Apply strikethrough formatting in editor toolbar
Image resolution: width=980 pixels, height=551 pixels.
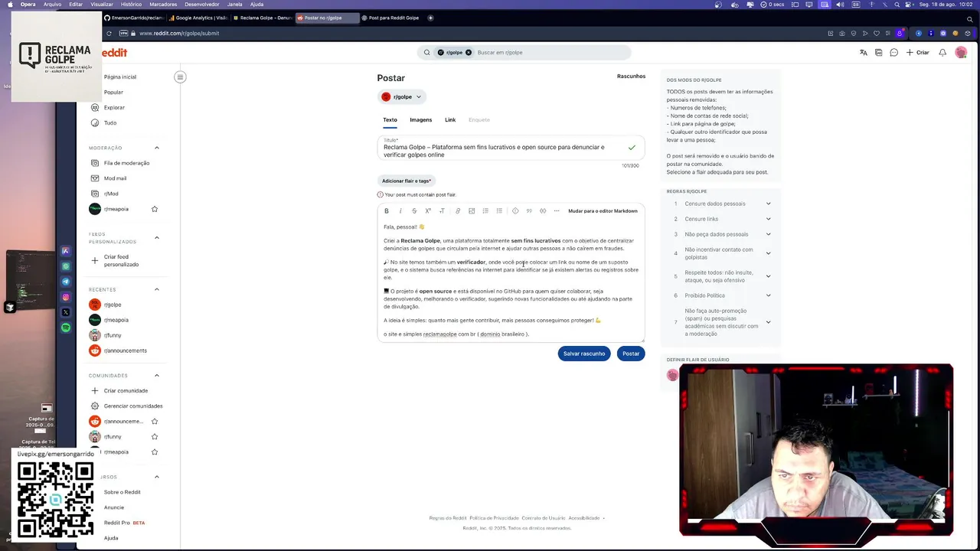click(x=414, y=211)
